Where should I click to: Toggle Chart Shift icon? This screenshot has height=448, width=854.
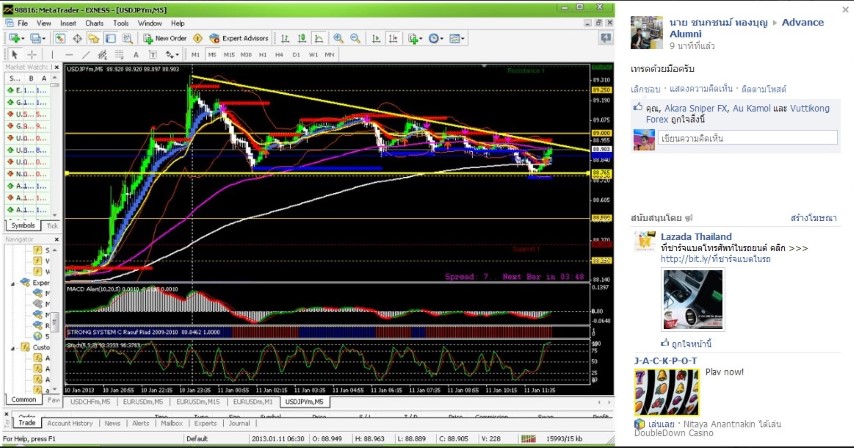point(393,39)
